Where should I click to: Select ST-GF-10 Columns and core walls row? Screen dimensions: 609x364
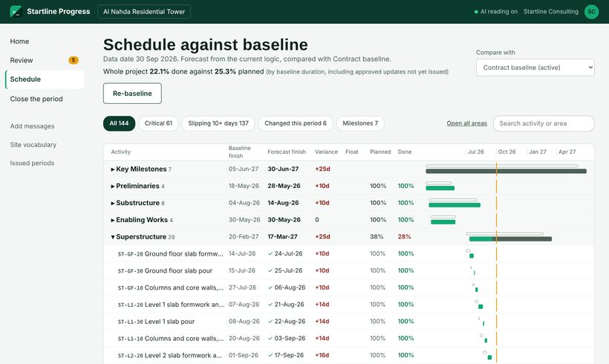[x=349, y=287]
